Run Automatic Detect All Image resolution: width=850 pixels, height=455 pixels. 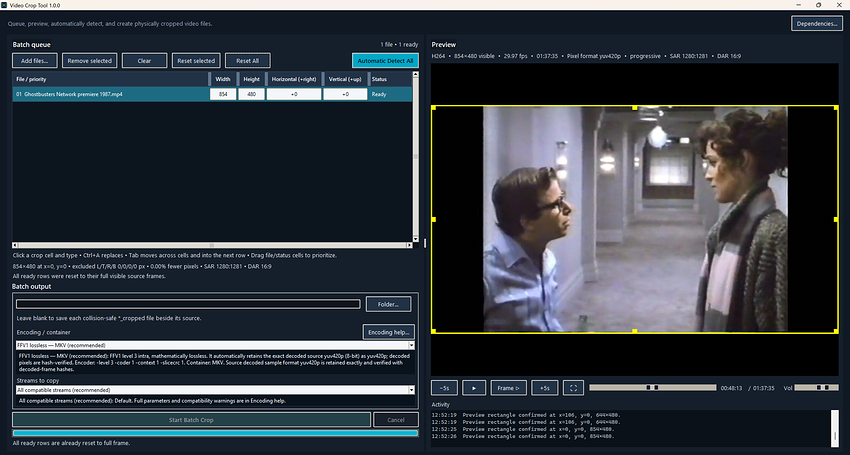[385, 61]
